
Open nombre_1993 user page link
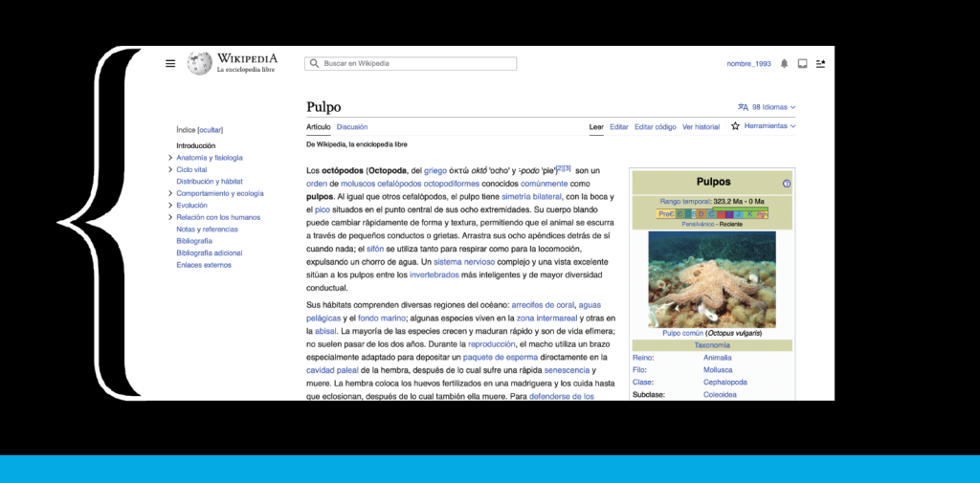tap(748, 64)
